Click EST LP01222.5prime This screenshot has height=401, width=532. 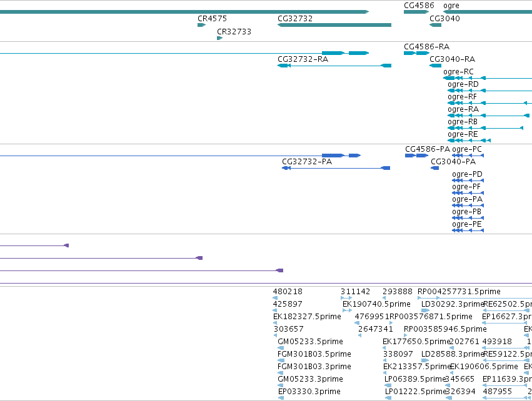[x=414, y=392]
